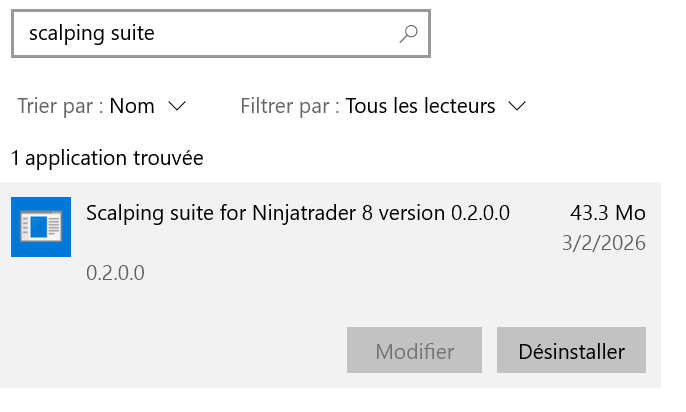Open the Filtrer par drive filter
Image resolution: width=686 pixels, height=412 pixels.
click(383, 106)
